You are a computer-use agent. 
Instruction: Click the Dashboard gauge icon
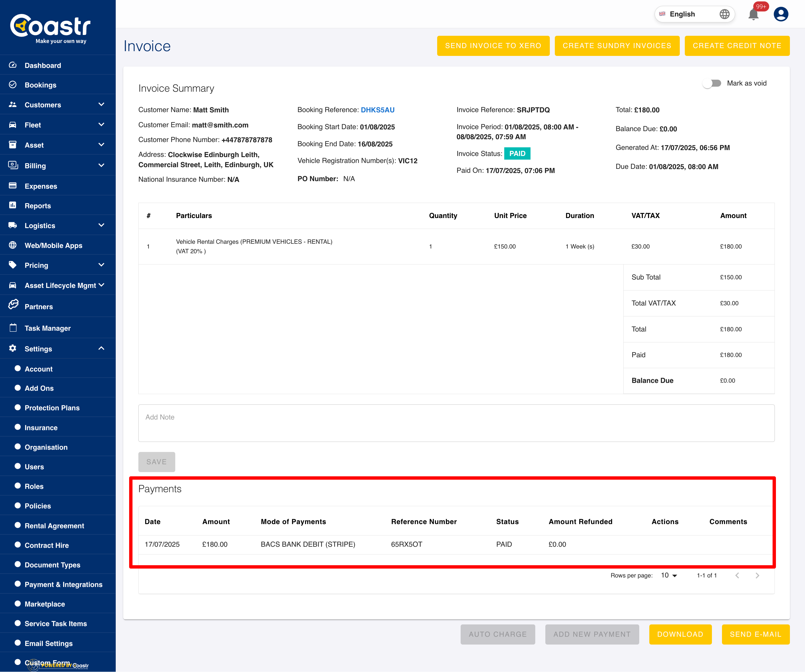(13, 65)
